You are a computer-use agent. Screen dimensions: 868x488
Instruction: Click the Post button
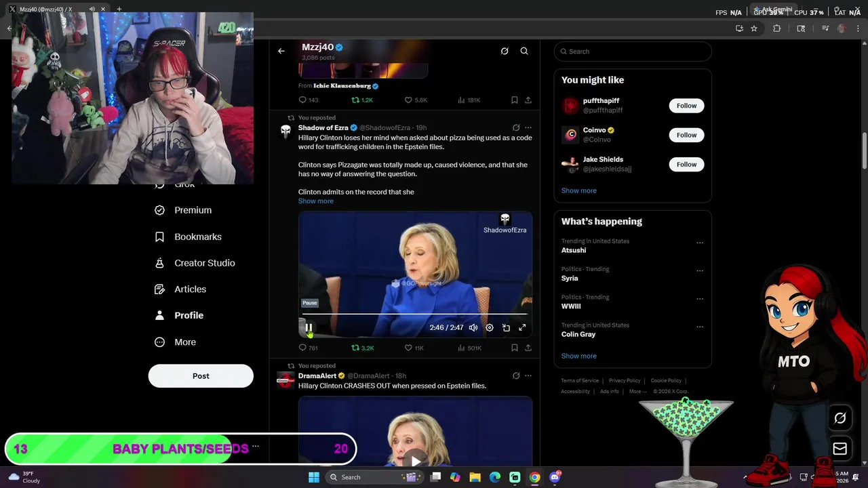tap(201, 376)
